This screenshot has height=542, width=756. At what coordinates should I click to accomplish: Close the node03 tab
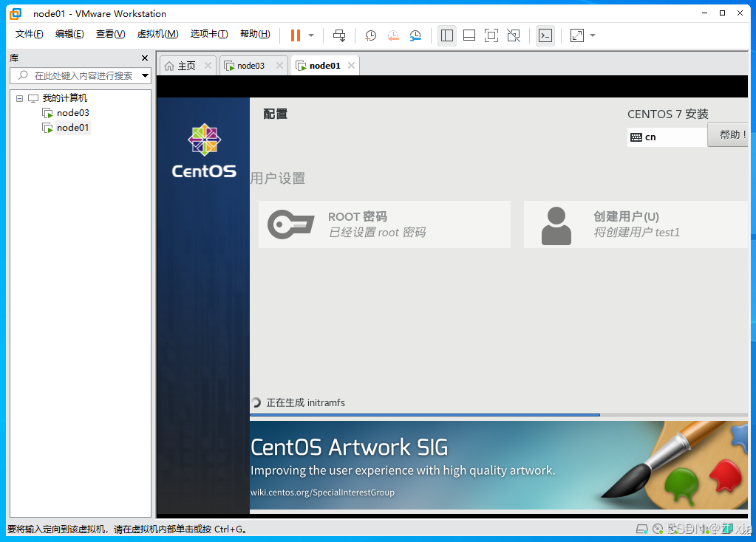coord(279,66)
